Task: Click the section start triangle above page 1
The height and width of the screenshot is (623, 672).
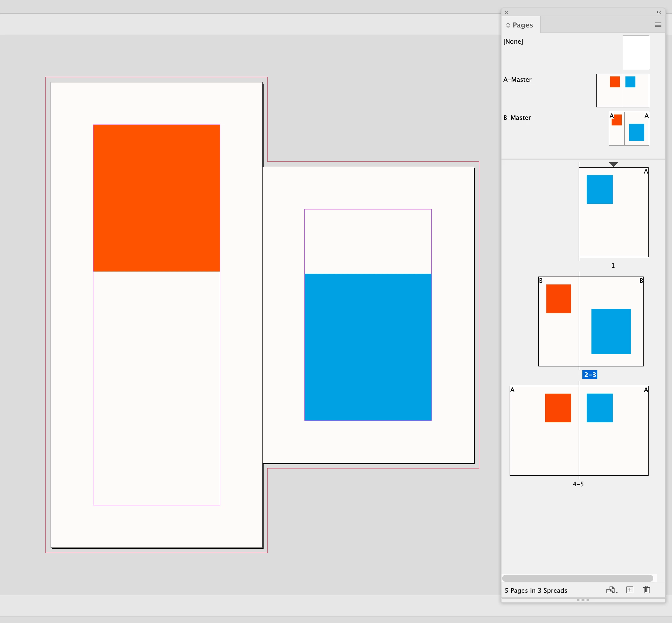Action: 613,164
